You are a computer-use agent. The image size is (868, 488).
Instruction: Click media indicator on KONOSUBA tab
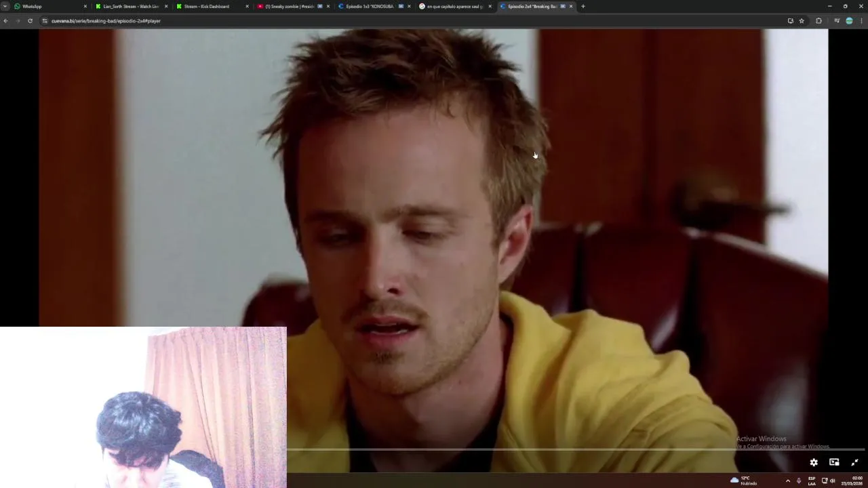coord(401,6)
